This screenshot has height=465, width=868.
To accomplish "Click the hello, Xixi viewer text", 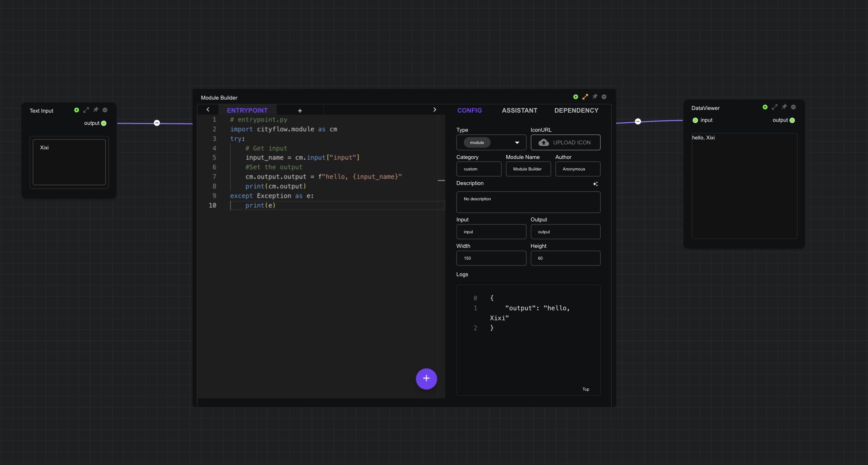I will 703,138.
